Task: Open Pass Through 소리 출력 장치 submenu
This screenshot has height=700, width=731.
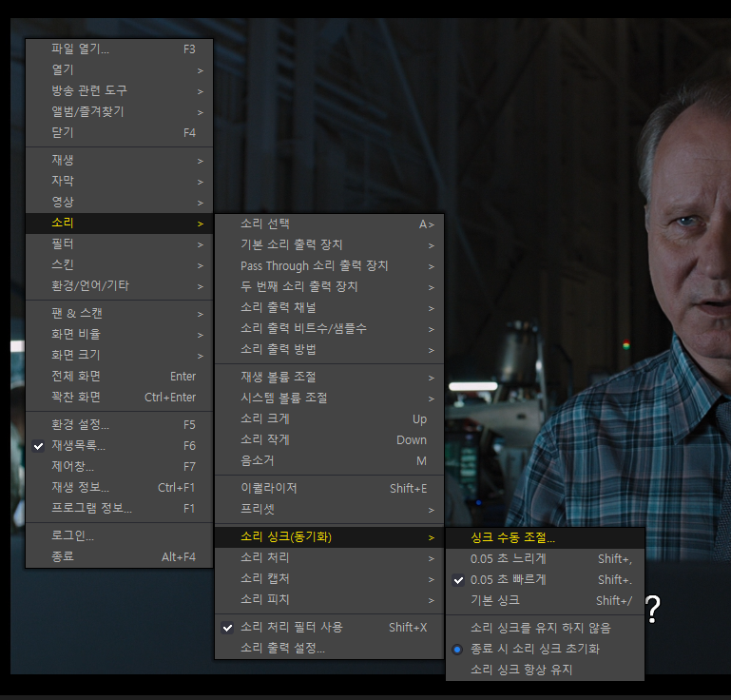Action: [x=329, y=265]
